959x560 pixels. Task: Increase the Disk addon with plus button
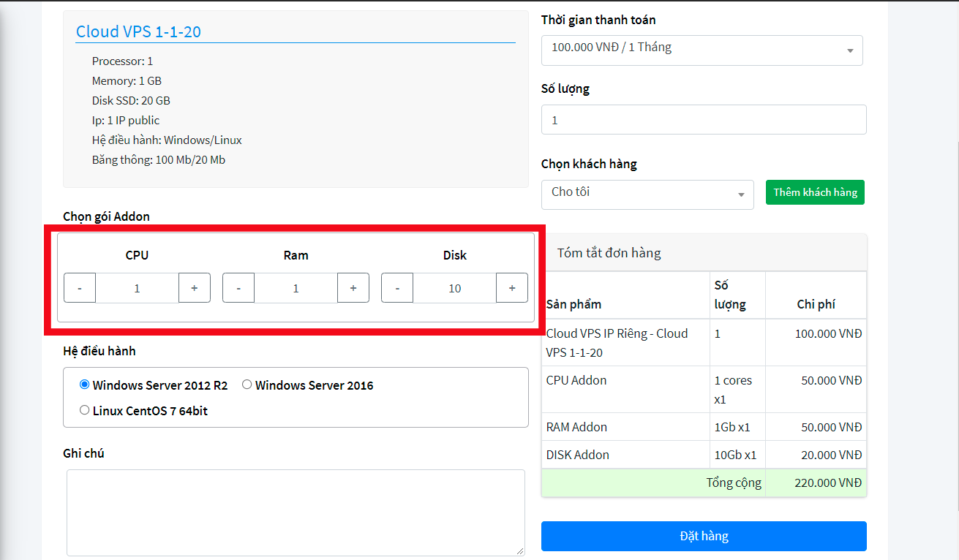[x=512, y=288]
